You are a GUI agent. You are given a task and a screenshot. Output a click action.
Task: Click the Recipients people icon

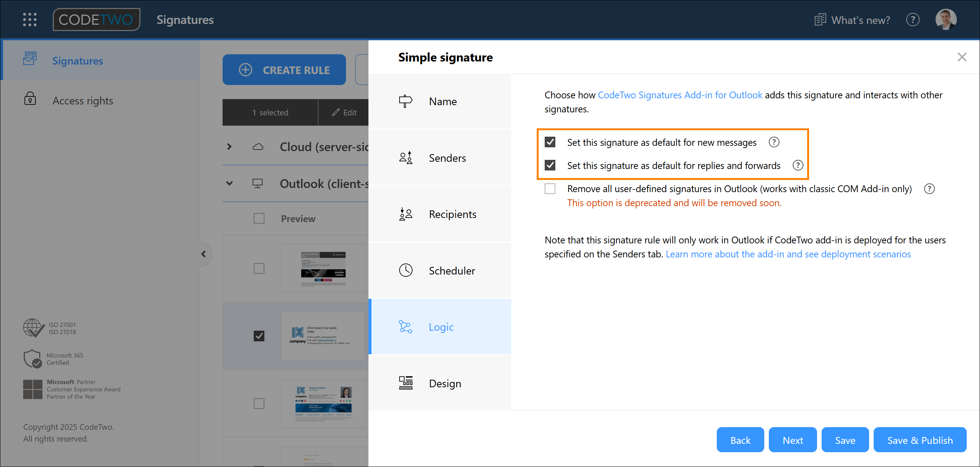coord(405,214)
